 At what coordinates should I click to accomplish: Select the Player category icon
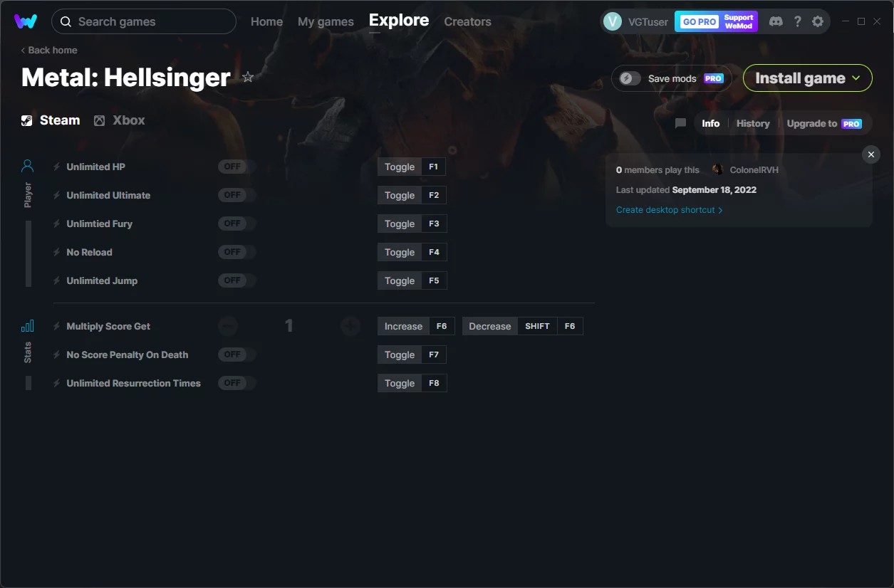pos(28,167)
